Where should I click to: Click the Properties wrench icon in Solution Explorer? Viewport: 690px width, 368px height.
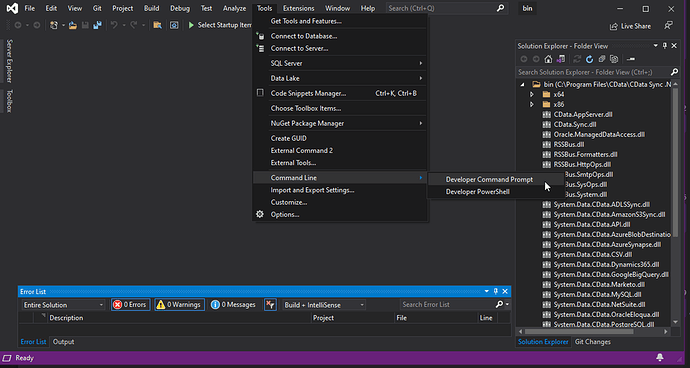tap(631, 59)
